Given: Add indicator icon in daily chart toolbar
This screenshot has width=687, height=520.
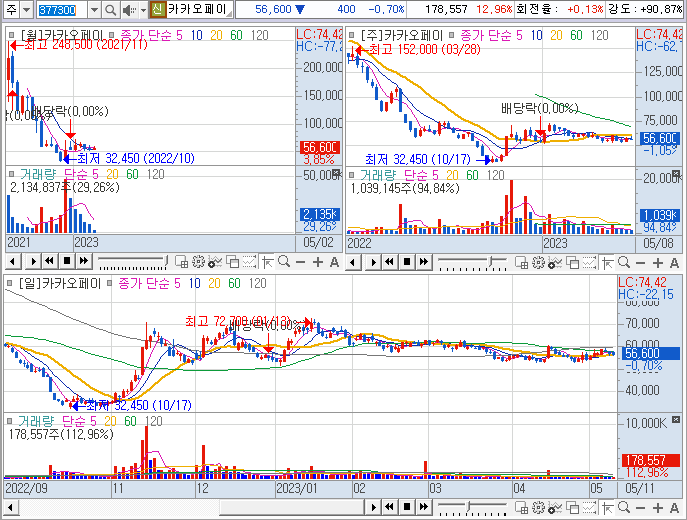Looking at the screenshot, I should 555,507.
